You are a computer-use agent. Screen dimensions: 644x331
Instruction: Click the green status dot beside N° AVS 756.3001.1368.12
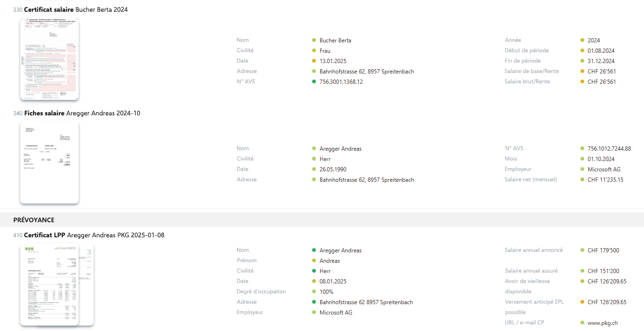[x=314, y=81]
